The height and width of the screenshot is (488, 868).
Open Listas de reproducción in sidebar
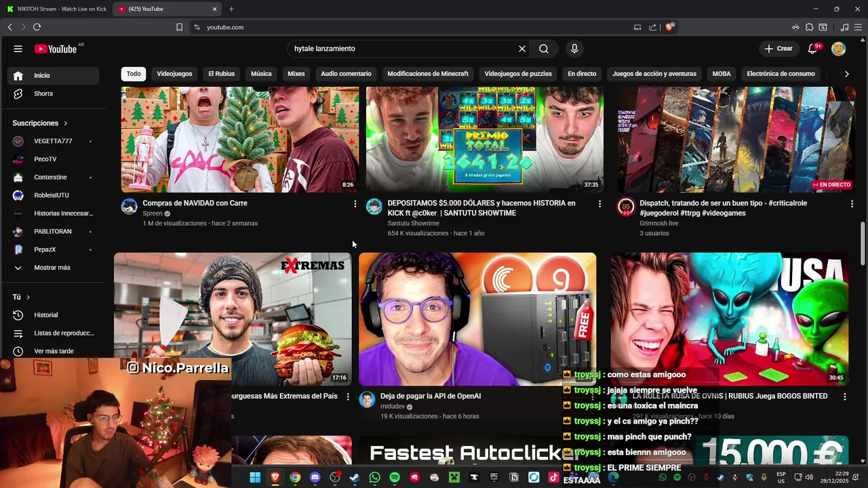point(52,333)
